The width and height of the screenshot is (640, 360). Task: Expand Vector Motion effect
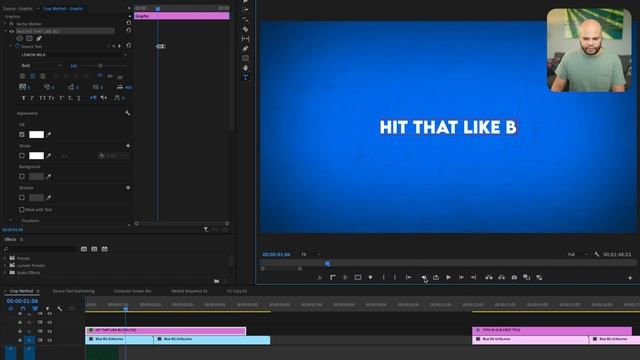(5, 24)
